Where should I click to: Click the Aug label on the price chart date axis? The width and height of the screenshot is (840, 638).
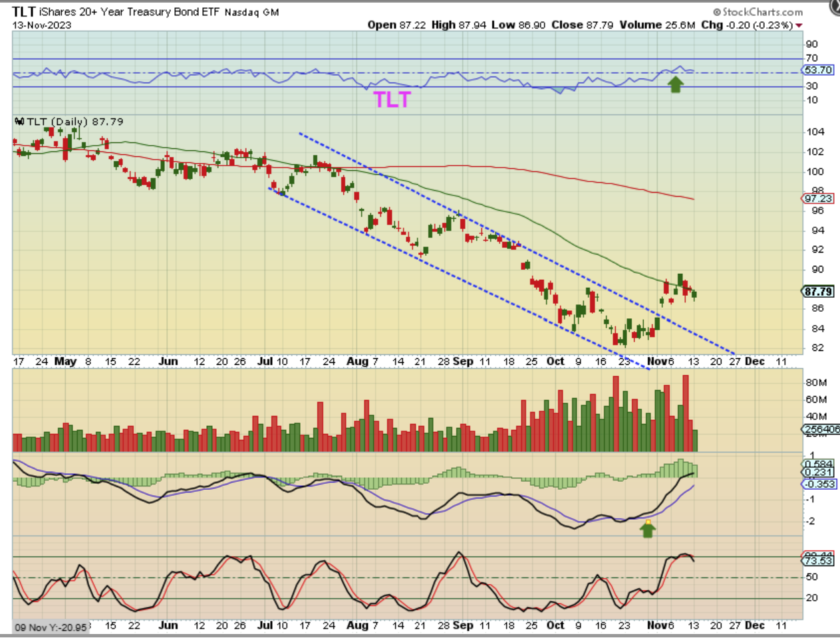coord(358,362)
